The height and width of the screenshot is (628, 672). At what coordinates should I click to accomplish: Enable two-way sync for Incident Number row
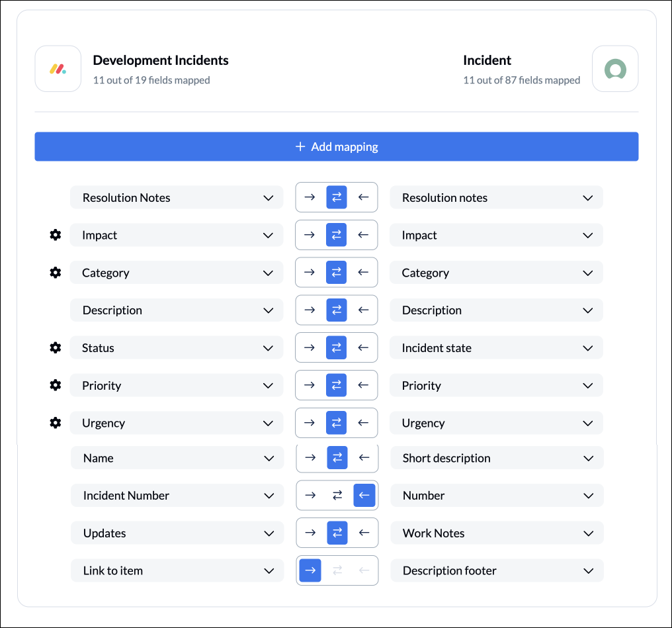tap(337, 496)
